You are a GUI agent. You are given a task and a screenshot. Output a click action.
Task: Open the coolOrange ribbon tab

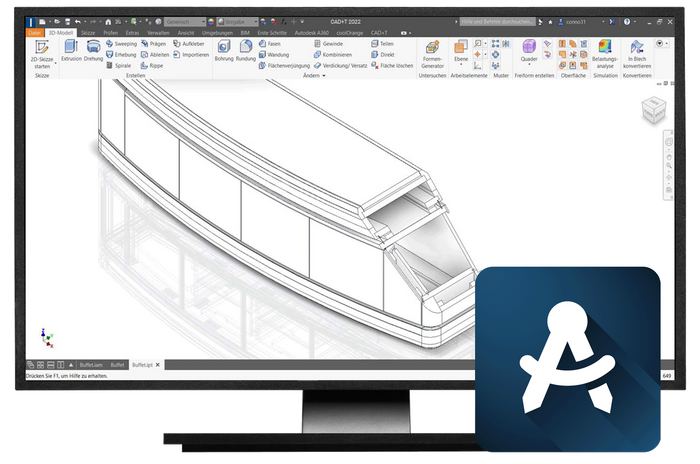click(350, 33)
